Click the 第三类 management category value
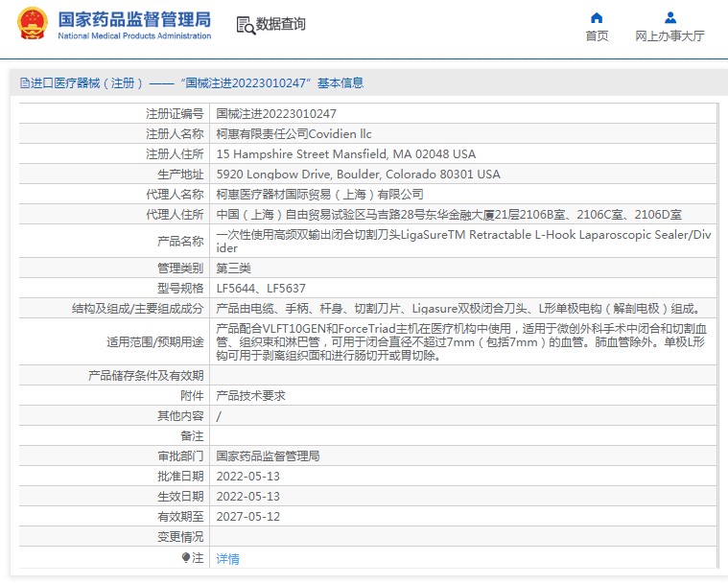This screenshot has width=728, height=584. point(235,268)
